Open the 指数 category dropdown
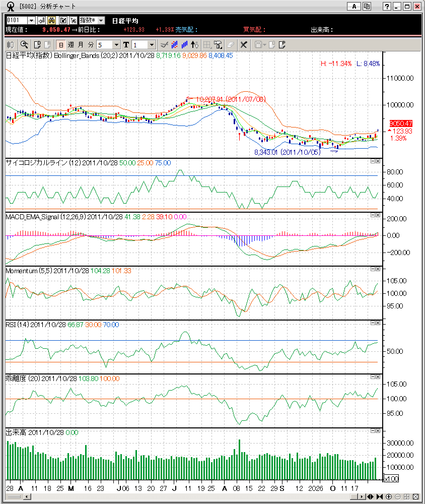The width and height of the screenshot is (425, 504). (101, 20)
